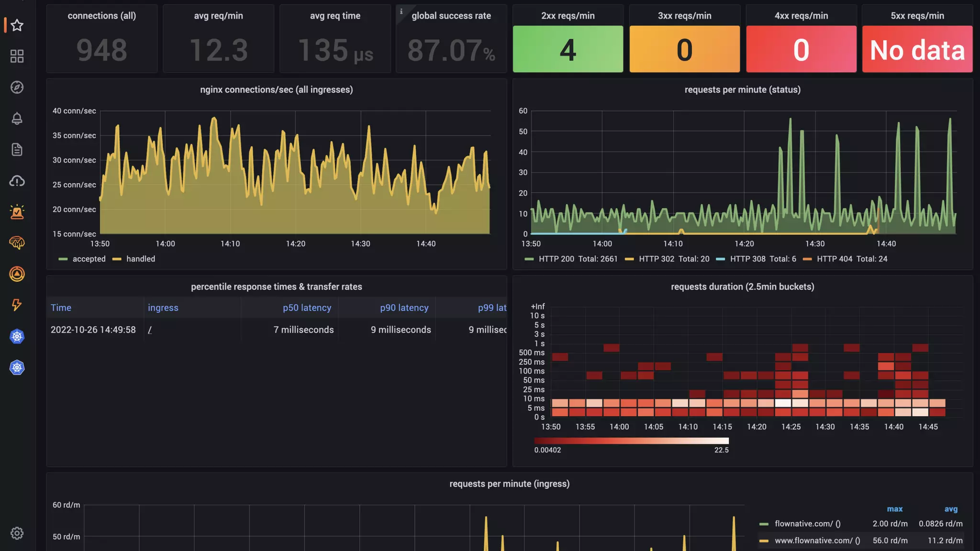Open the first Kubernetes wheel icon
The width and height of the screenshot is (980, 551).
[17, 336]
